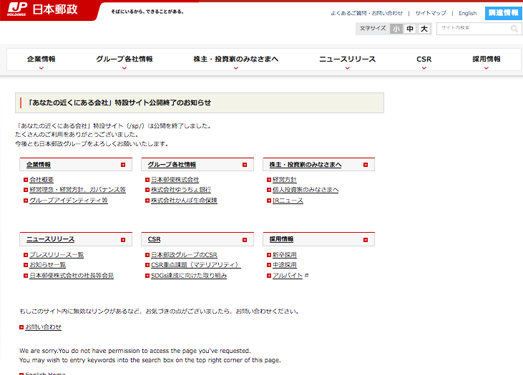Open the アルバイト link
Image resolution: width=523 pixels, height=375 pixels.
coord(288,276)
